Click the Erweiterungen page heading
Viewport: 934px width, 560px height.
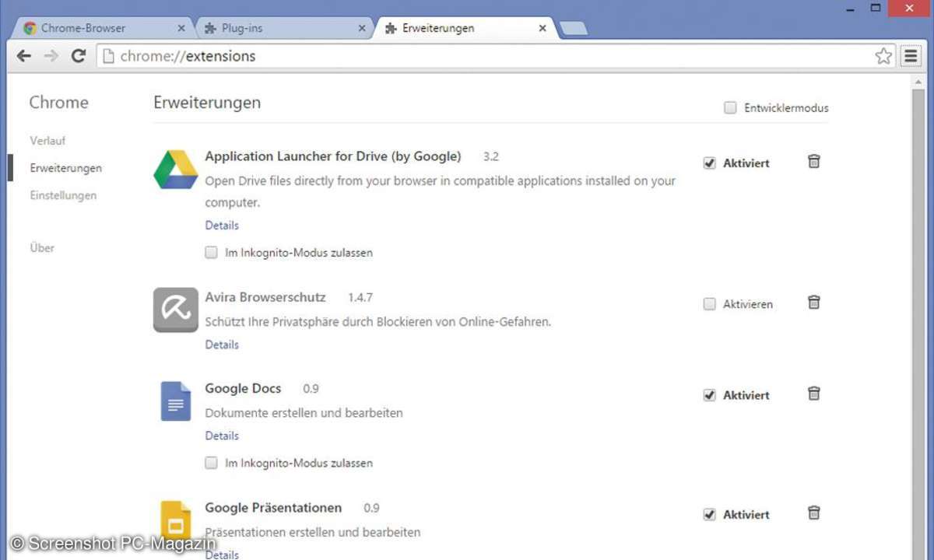click(x=207, y=103)
